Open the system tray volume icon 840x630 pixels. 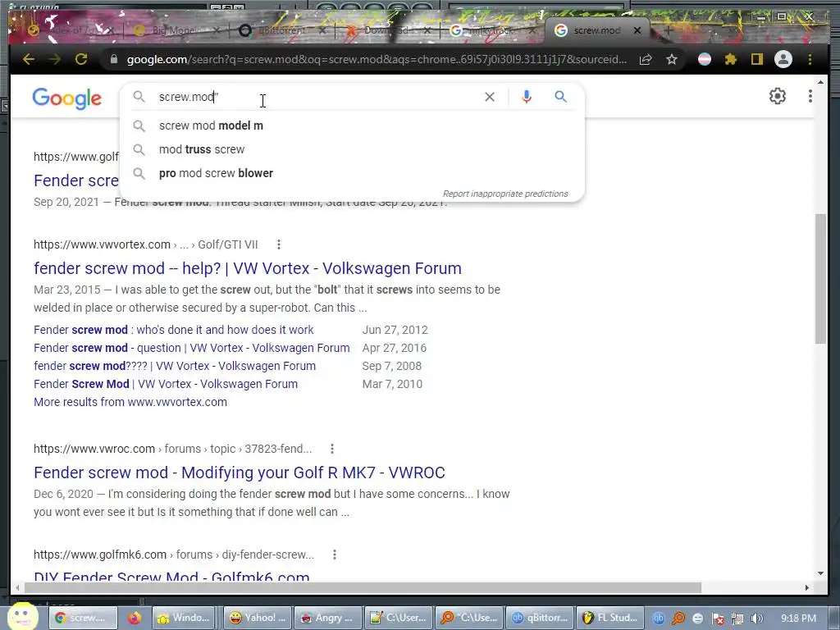pyautogui.click(x=756, y=619)
